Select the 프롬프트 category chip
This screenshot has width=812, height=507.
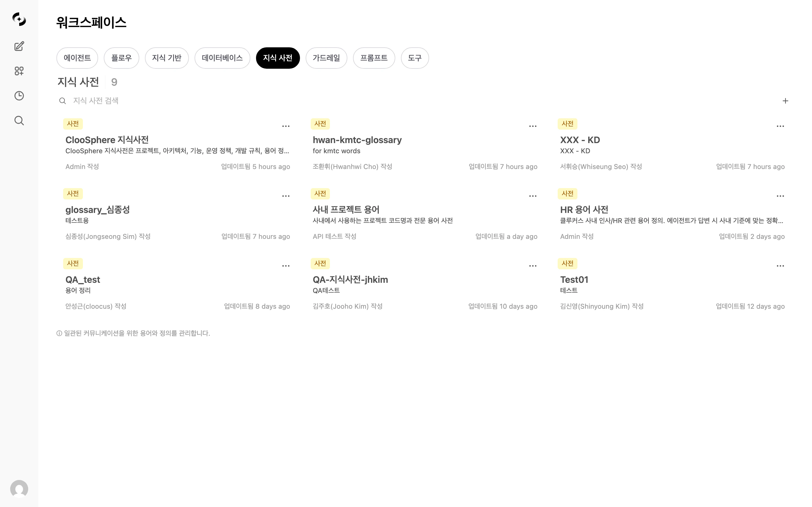click(374, 58)
